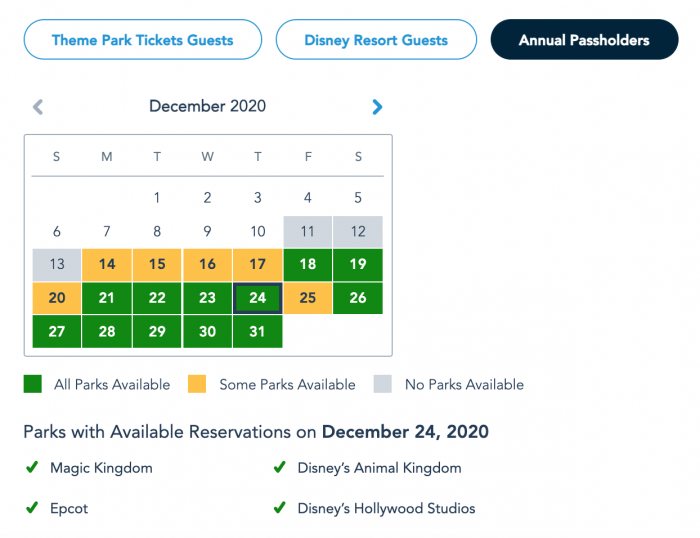Select the Theme Park Tickets Guests tab

click(142, 41)
